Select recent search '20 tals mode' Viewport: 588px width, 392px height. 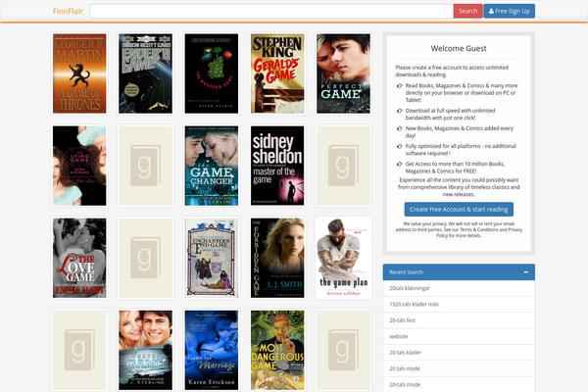(459, 368)
